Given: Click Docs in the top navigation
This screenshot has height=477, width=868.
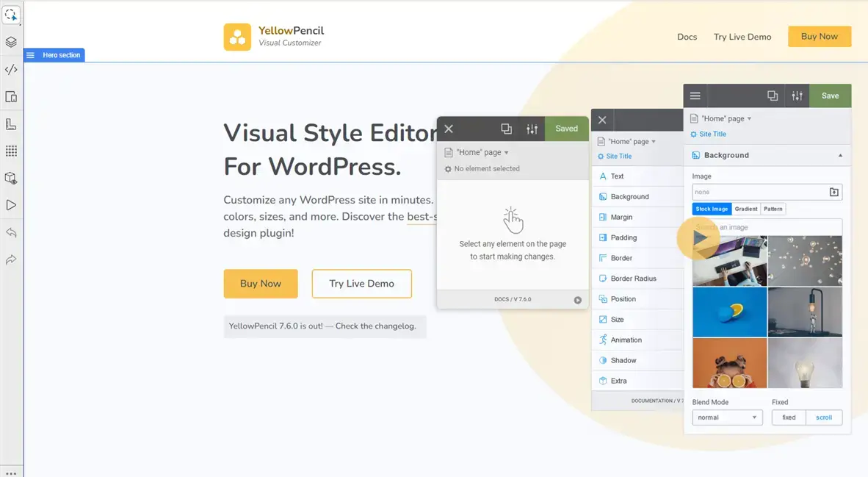Looking at the screenshot, I should point(687,37).
